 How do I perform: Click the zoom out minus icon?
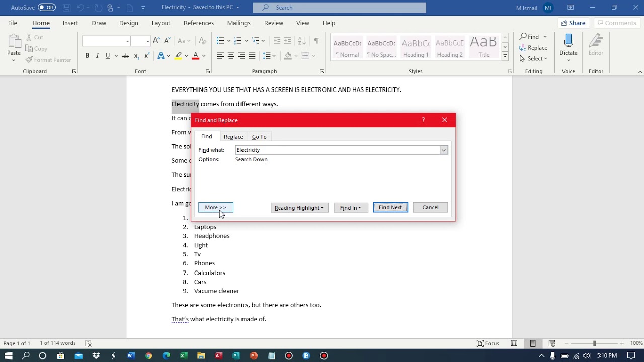coord(566,343)
